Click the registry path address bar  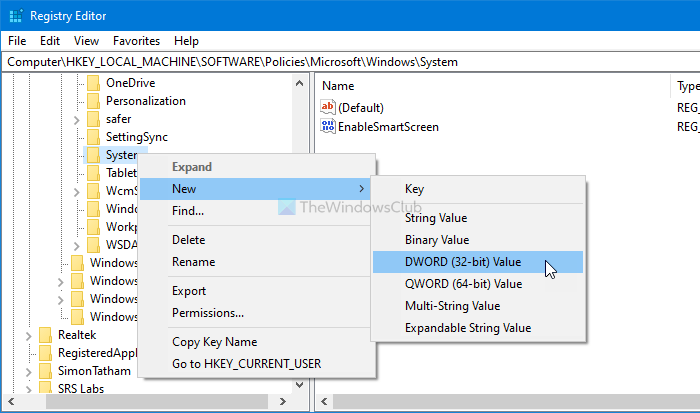[x=351, y=62]
